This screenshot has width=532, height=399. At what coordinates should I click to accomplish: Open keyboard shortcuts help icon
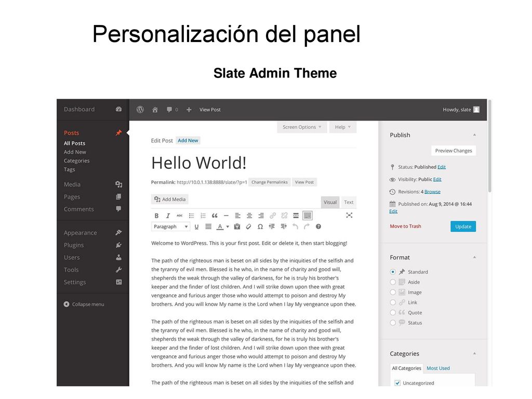pyautogui.click(x=318, y=227)
